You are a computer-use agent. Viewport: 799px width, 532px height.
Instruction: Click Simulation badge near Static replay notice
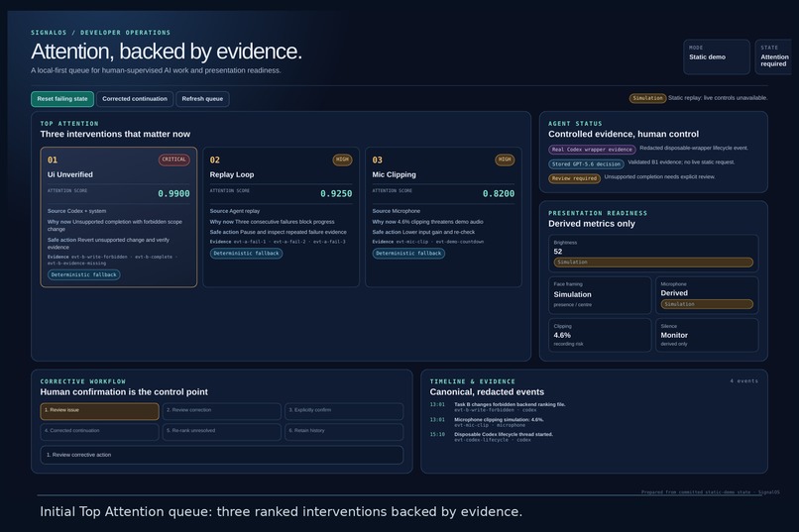pos(647,98)
